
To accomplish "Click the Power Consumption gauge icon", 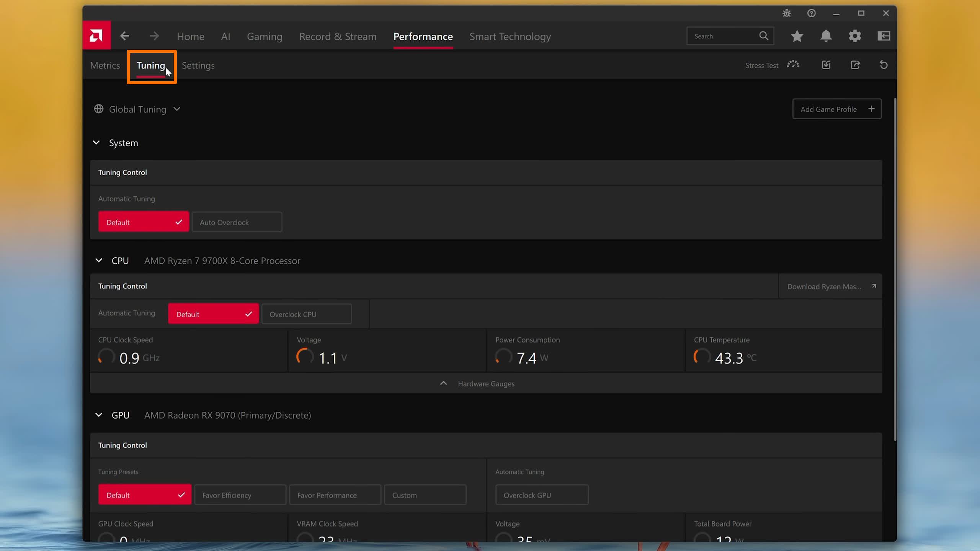I will click(x=503, y=357).
